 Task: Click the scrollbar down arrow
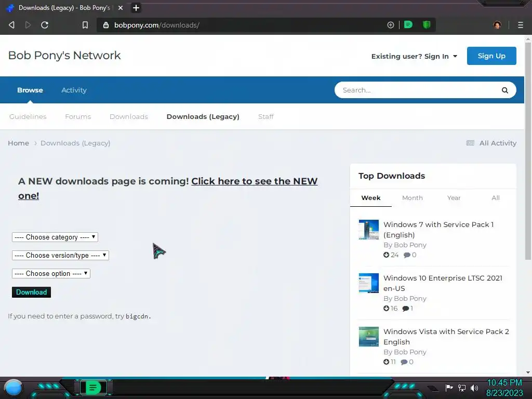[528, 373]
